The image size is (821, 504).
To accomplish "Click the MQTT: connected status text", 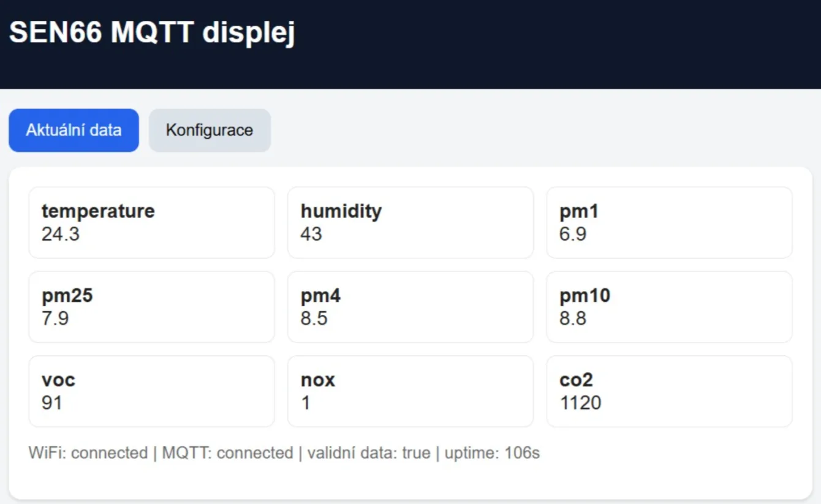I will click(226, 453).
